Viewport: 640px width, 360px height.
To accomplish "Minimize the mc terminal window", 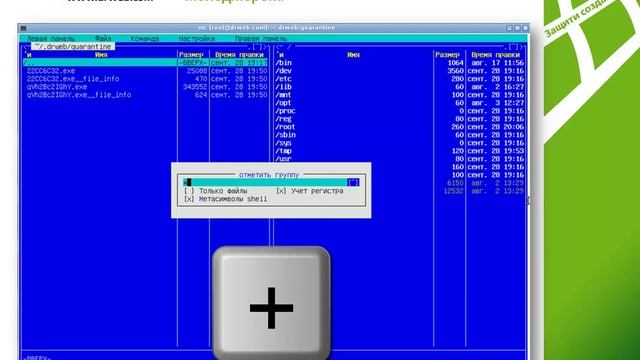I will click(509, 28).
